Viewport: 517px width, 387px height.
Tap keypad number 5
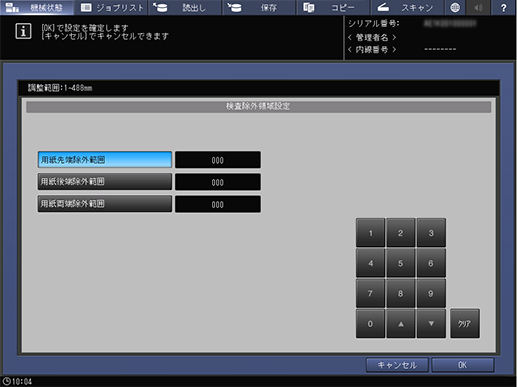pyautogui.click(x=401, y=263)
